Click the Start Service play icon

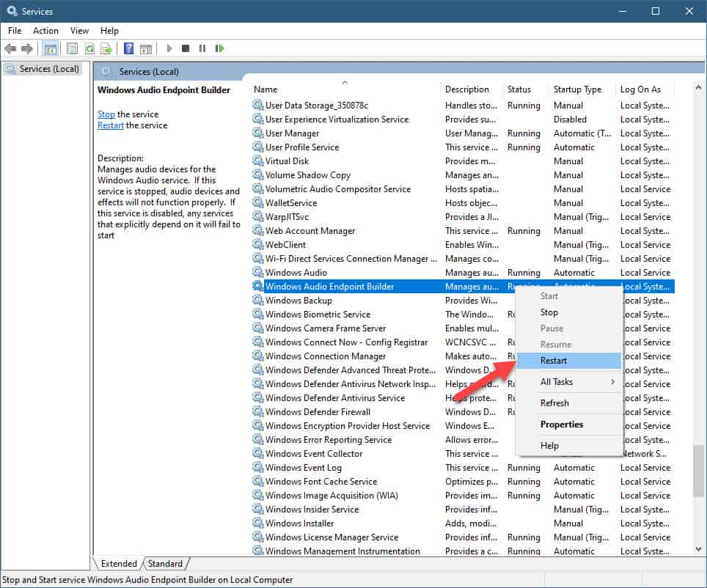point(169,48)
